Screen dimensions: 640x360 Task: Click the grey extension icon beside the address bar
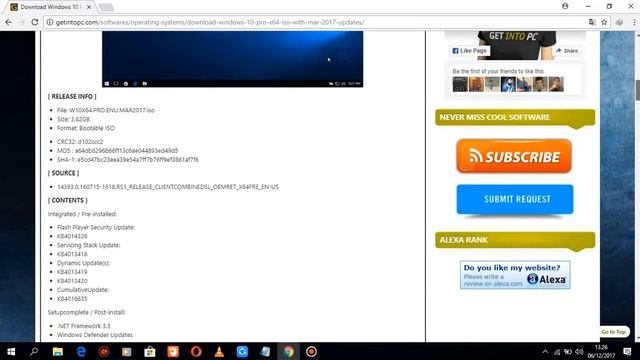pos(619,22)
